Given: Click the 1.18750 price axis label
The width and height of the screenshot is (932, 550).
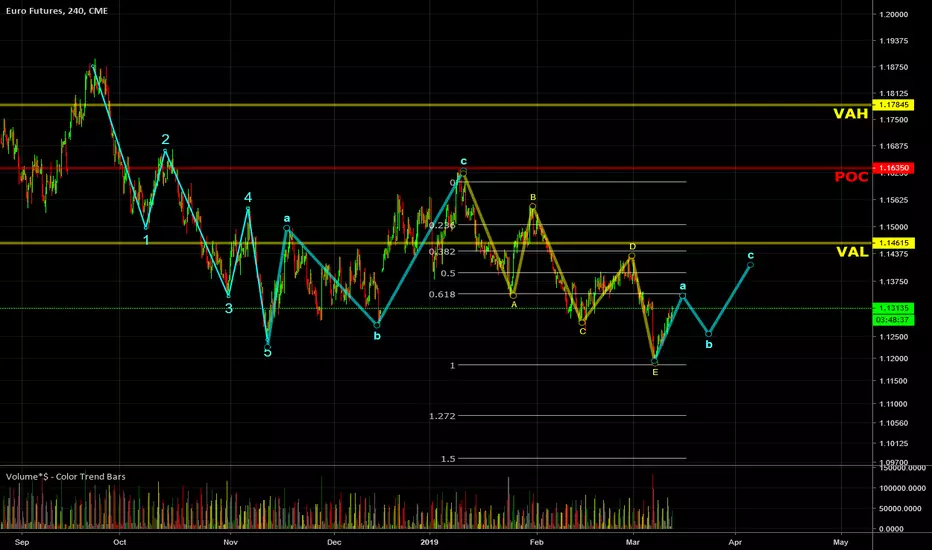Looking at the screenshot, I should (x=893, y=67).
